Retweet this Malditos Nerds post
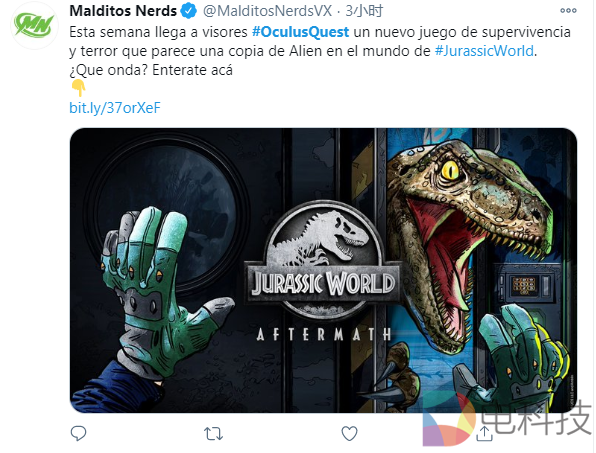The width and height of the screenshot is (596, 453). click(213, 434)
